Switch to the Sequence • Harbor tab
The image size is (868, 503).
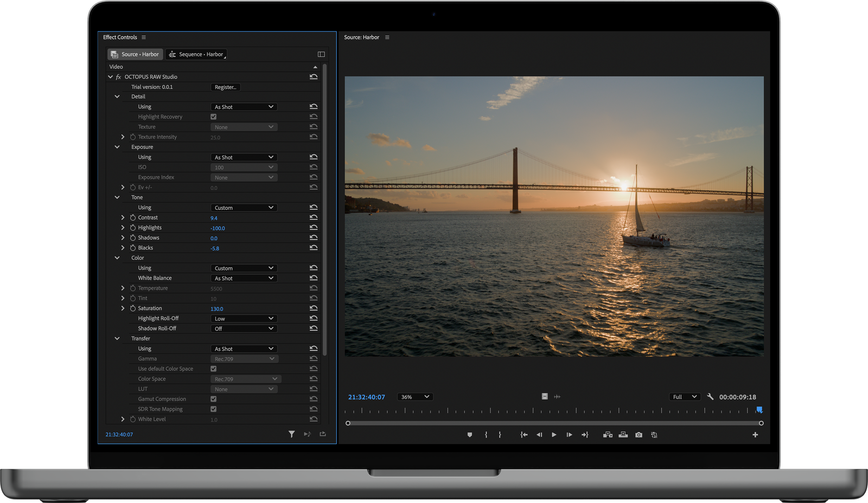[x=196, y=54]
